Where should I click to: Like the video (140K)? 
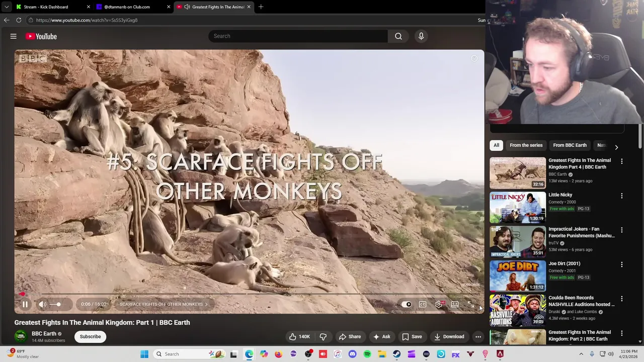[299, 336]
